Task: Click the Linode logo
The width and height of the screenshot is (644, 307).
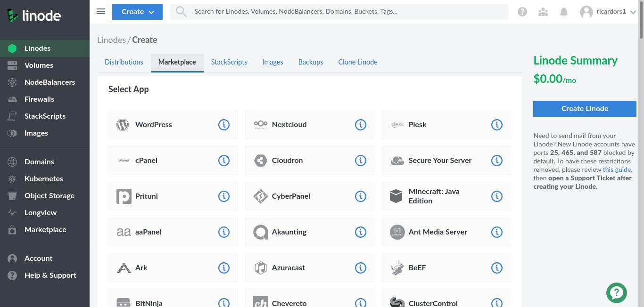Action: click(33, 16)
